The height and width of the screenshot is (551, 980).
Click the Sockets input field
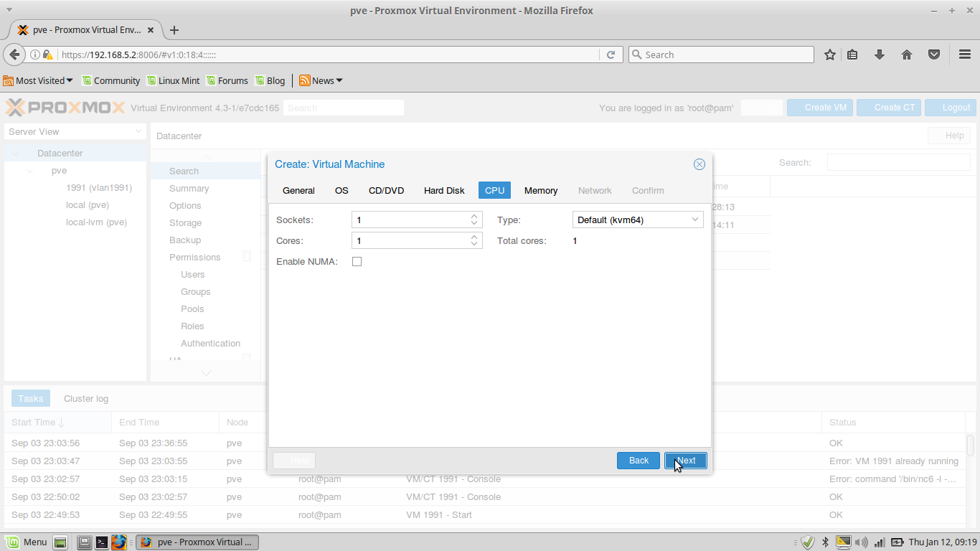pos(410,220)
